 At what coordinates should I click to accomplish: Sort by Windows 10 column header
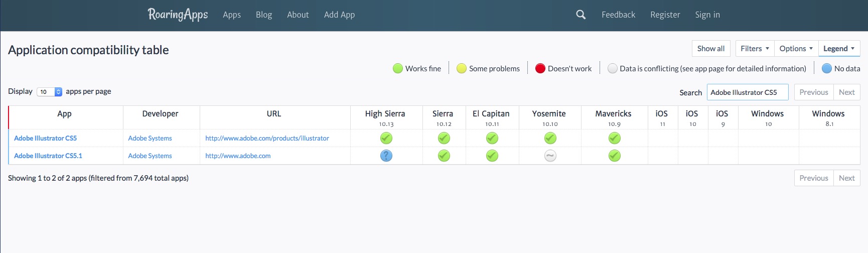tap(768, 117)
